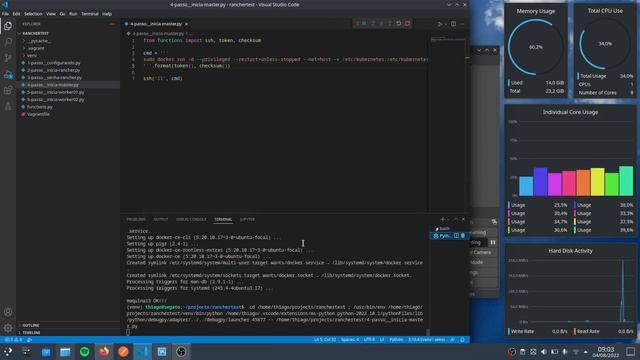Screen dimensions: 640x360
Task: Open the Extensions view
Action: [8, 90]
